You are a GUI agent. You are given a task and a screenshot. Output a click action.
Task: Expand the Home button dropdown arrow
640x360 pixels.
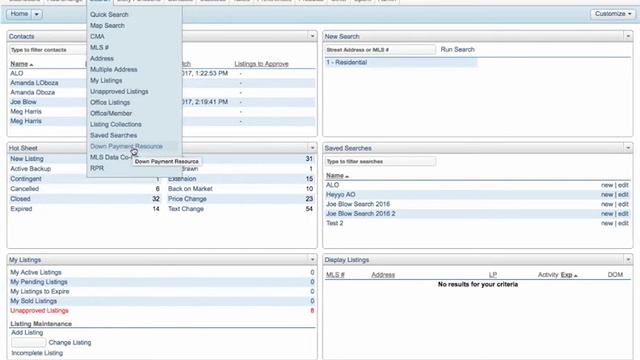click(37, 14)
